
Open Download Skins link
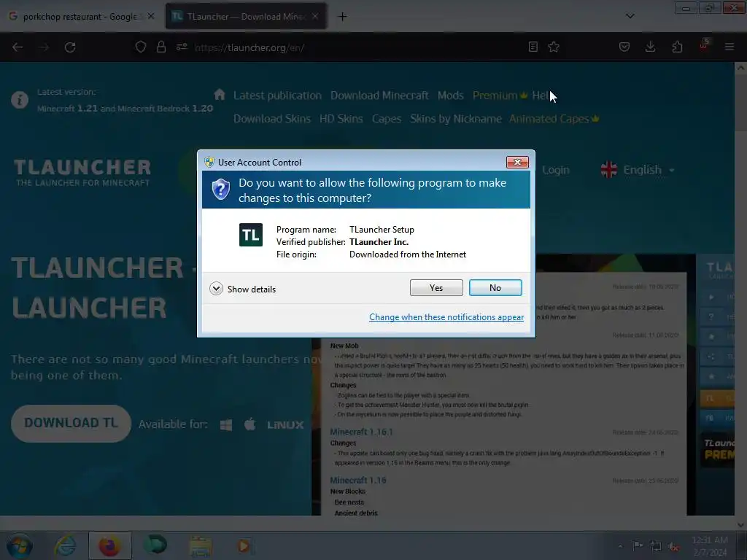(271, 119)
